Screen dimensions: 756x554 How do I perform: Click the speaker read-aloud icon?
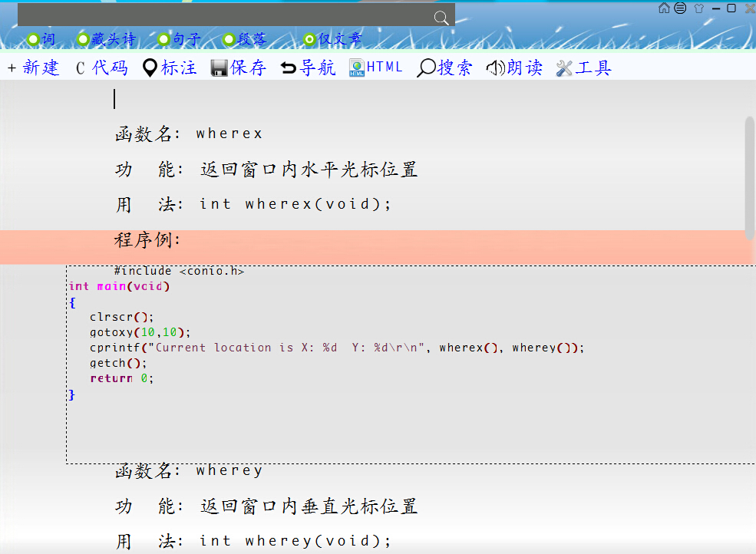click(496, 68)
